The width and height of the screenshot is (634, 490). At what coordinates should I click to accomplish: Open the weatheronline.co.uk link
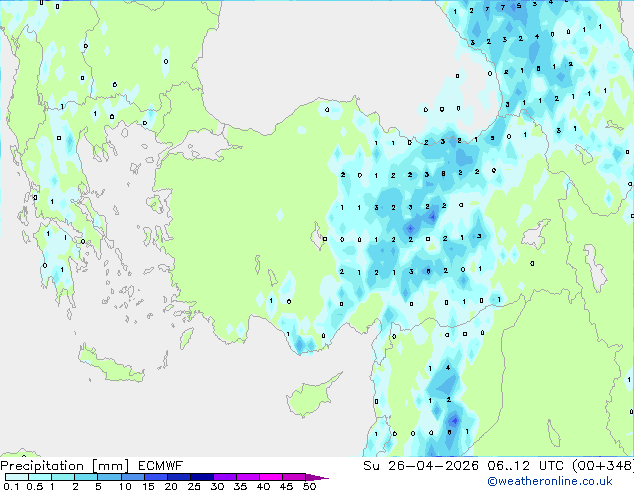point(550,481)
